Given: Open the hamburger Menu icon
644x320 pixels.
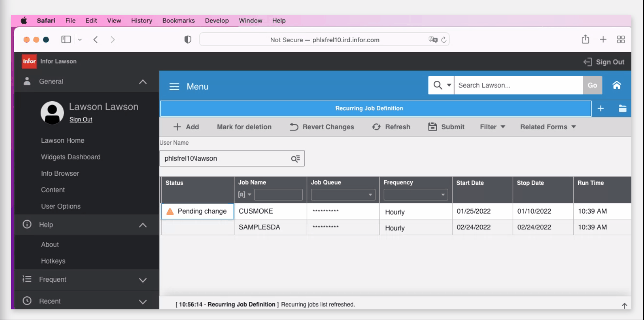Looking at the screenshot, I should [174, 87].
